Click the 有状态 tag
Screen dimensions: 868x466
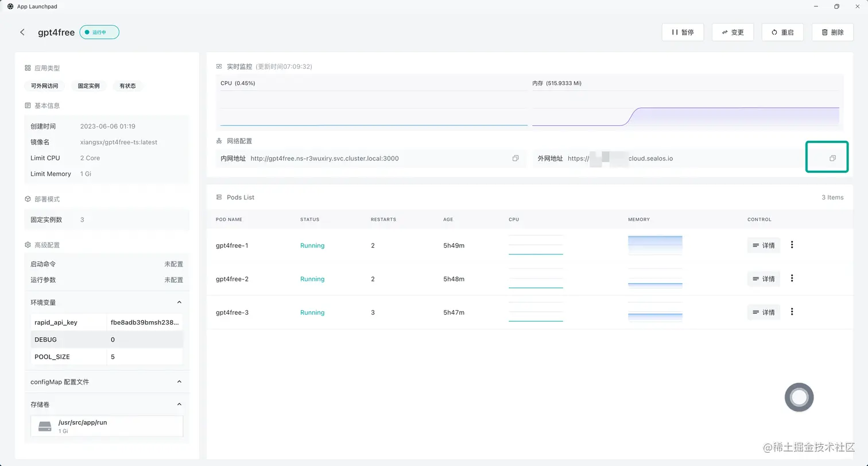point(127,86)
